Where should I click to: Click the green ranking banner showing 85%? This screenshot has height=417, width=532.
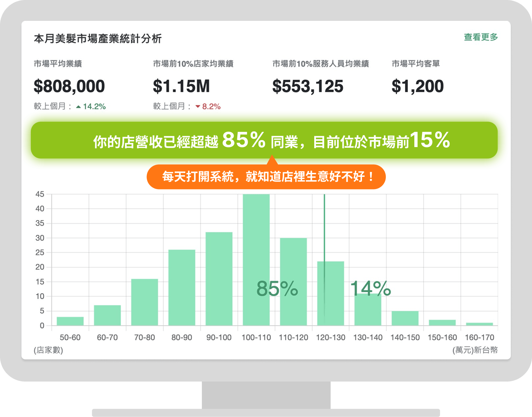coord(265,140)
